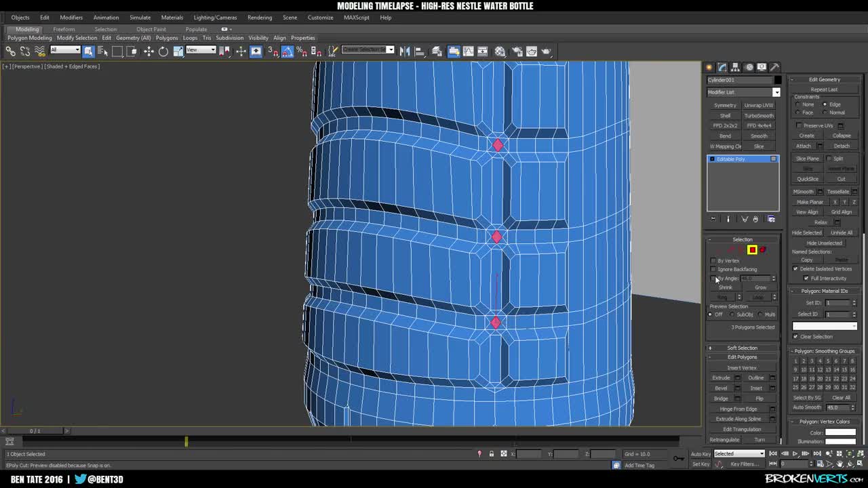Toggle the Percent Snap icon
Image resolution: width=868 pixels, height=488 pixels.
(302, 52)
